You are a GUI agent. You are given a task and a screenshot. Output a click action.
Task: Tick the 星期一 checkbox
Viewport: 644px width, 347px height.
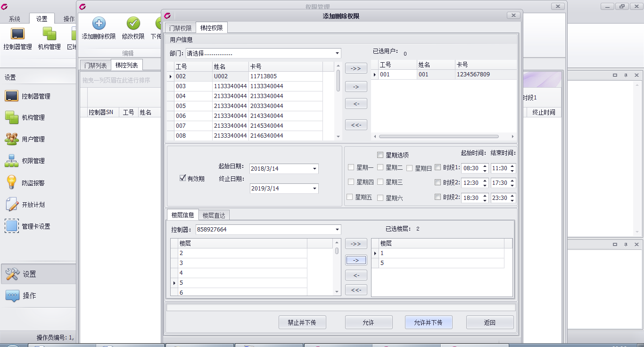(351, 168)
